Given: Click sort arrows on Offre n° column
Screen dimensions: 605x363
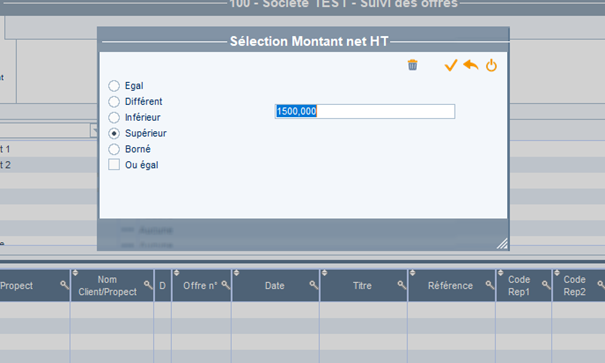Looking at the screenshot, I should point(176,273).
